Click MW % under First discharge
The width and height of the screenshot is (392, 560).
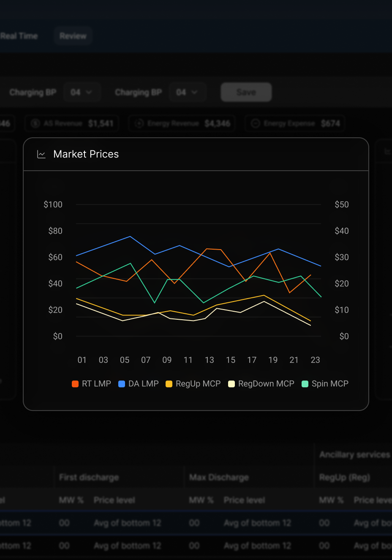(x=71, y=500)
